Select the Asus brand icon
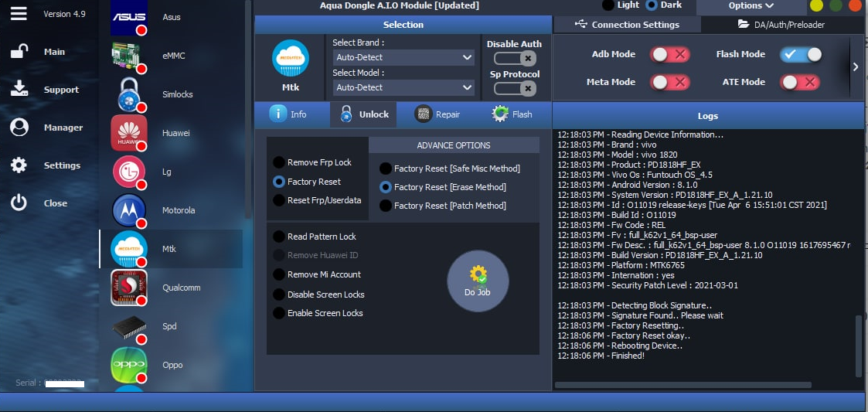Viewport: 868px width, 412px height. [129, 17]
